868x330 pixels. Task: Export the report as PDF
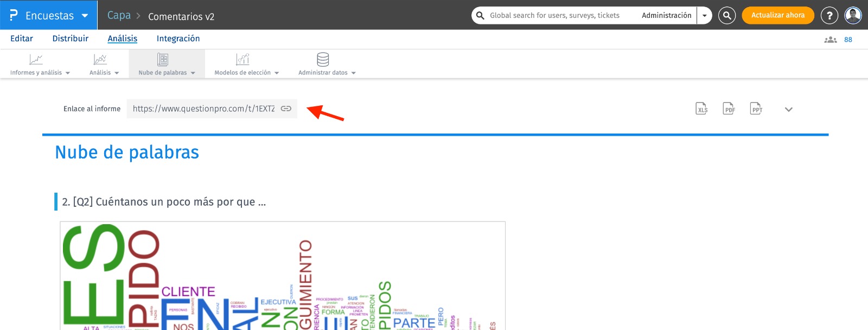point(729,109)
